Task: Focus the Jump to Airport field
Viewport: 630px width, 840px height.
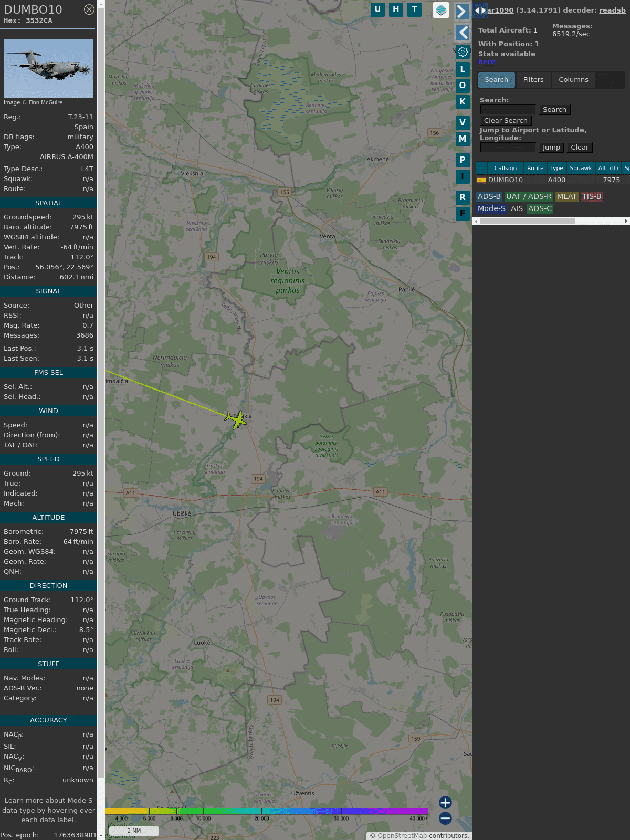Action: coord(508,147)
